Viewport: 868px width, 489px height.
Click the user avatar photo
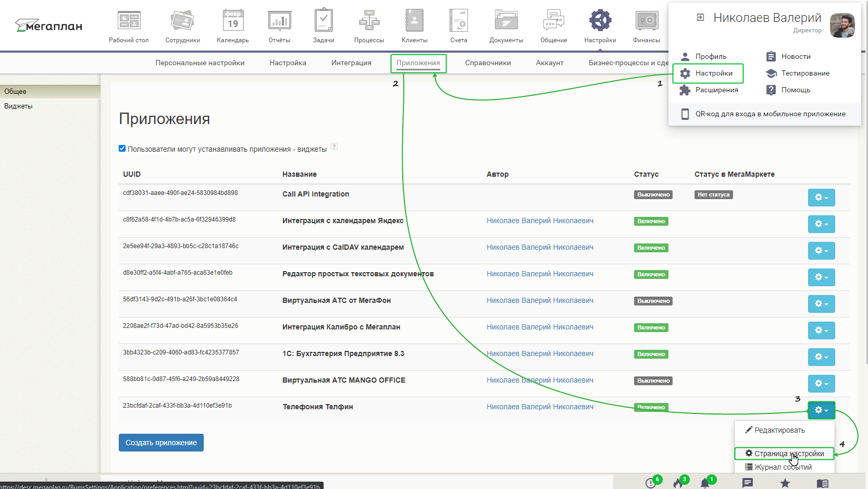[x=842, y=26]
